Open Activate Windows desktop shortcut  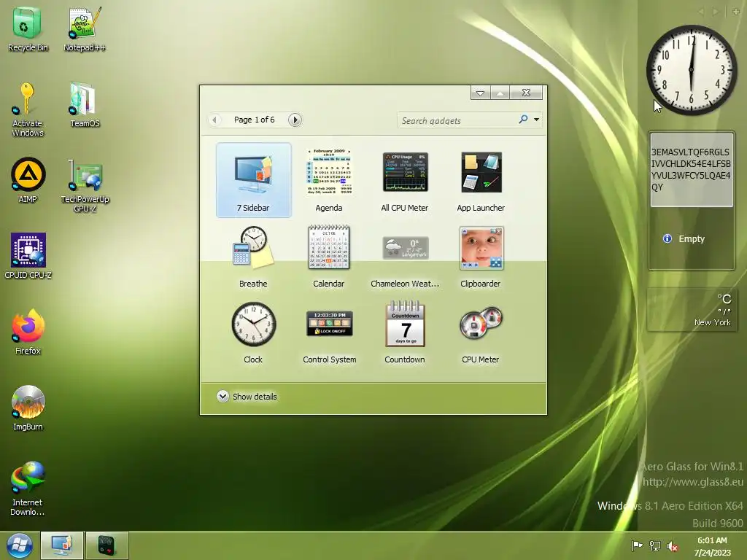[x=28, y=109]
